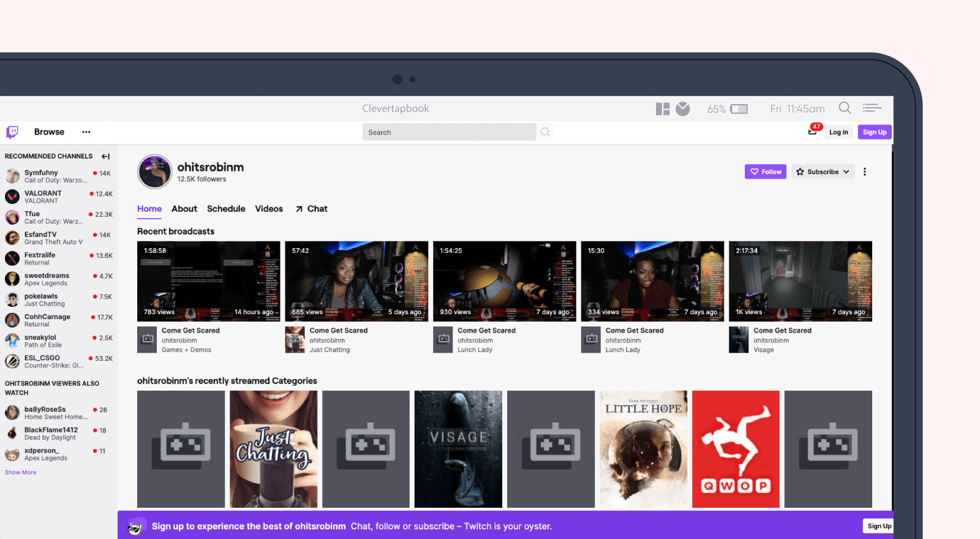The width and height of the screenshot is (980, 539).
Task: Click 'Lunch Lady' under the 930 views broadcast
Action: [x=475, y=350]
